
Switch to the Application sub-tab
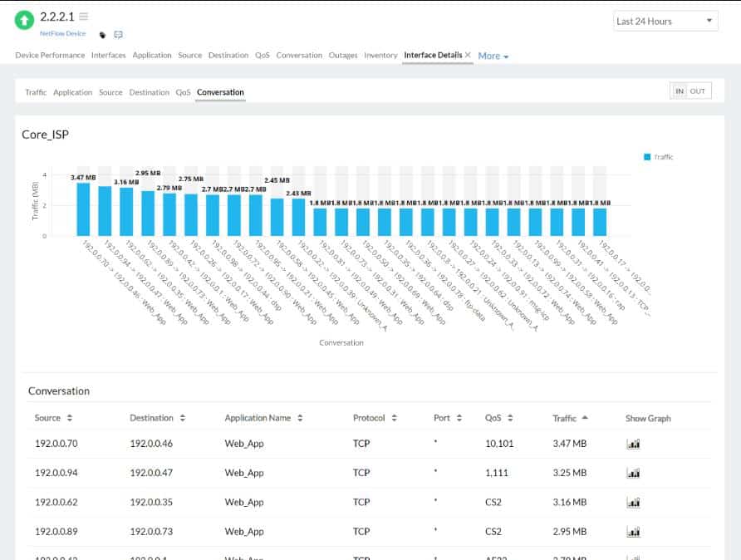[x=73, y=92]
